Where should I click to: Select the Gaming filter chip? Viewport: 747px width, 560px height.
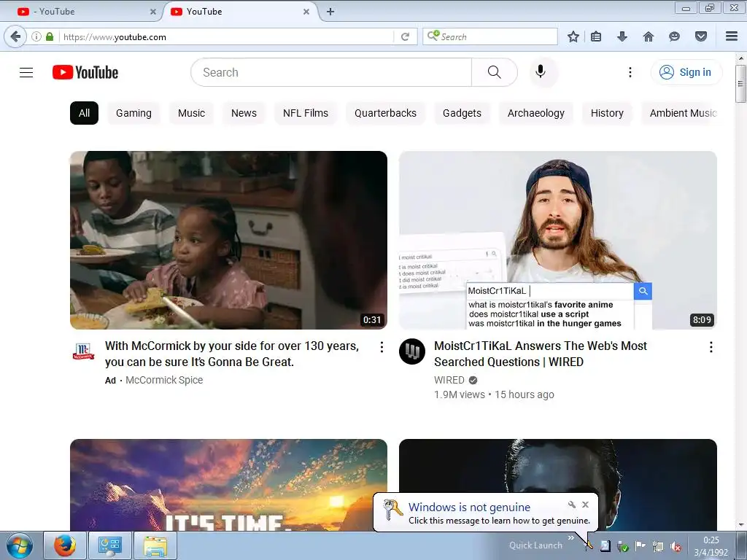[134, 113]
